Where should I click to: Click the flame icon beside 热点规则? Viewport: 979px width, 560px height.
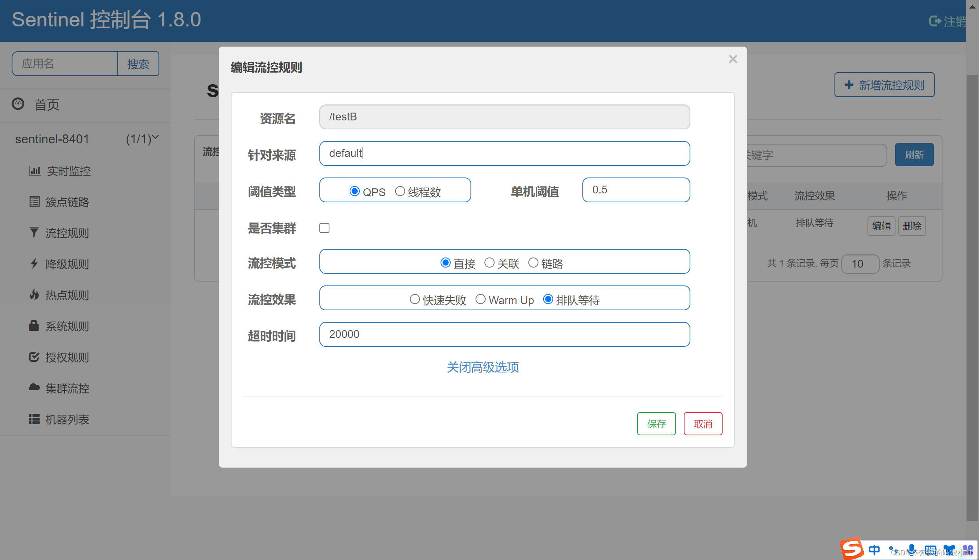click(34, 294)
